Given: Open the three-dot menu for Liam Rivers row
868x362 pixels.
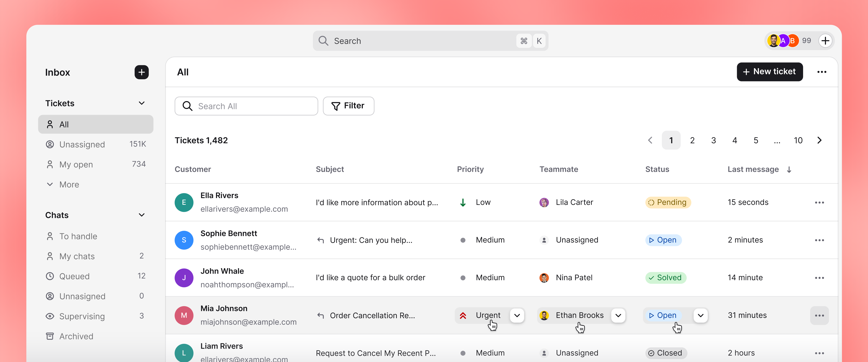Looking at the screenshot, I should click(x=819, y=353).
